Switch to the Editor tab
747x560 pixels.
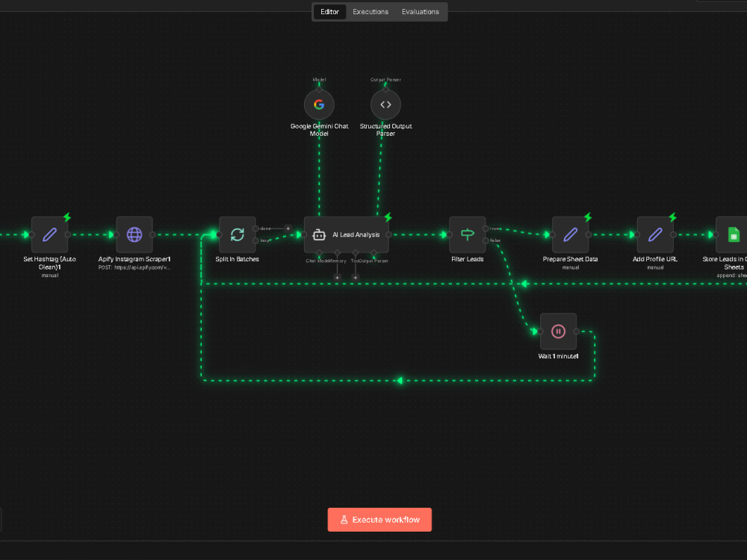pos(329,12)
